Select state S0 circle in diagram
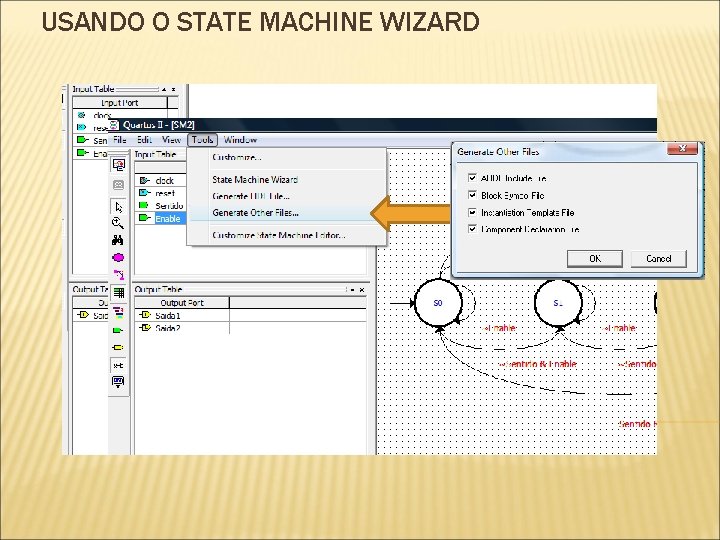The width and height of the screenshot is (720, 540). tap(438, 303)
